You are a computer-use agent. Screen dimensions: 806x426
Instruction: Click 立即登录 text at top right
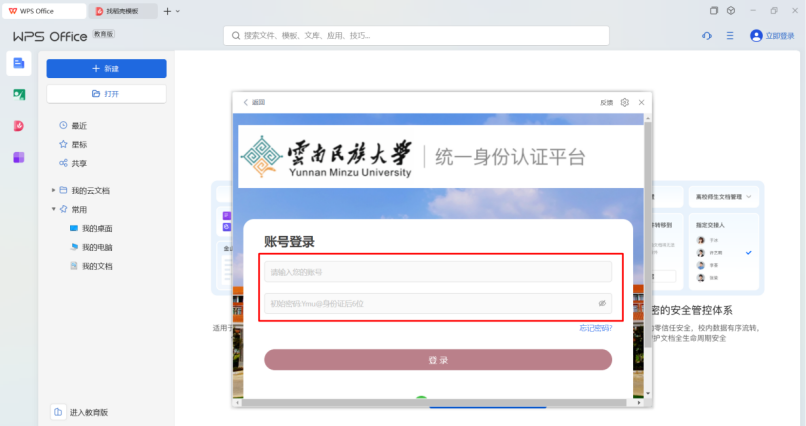780,36
